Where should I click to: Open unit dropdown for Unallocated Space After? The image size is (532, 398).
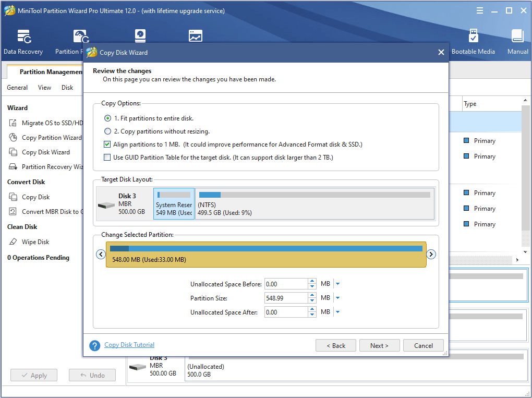tap(337, 312)
